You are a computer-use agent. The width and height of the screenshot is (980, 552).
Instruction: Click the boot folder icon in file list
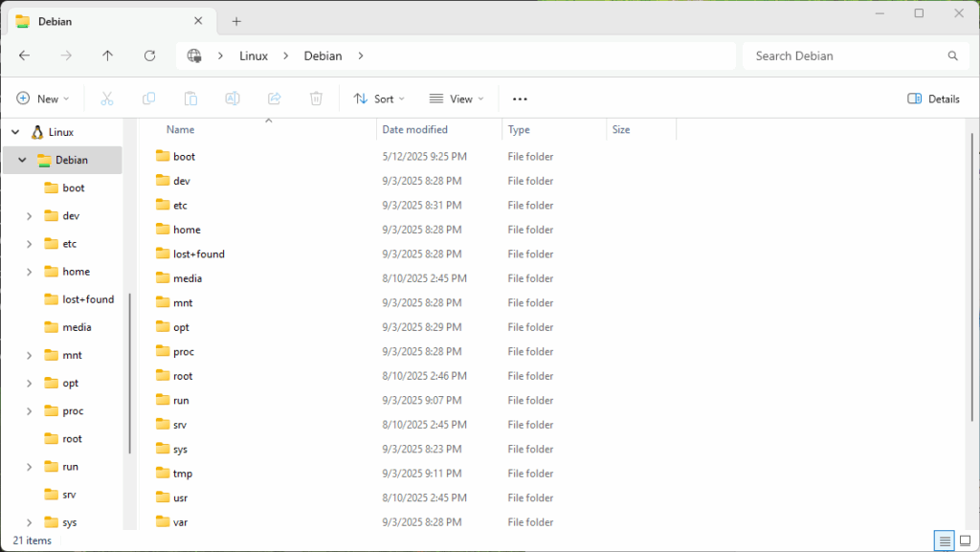163,156
